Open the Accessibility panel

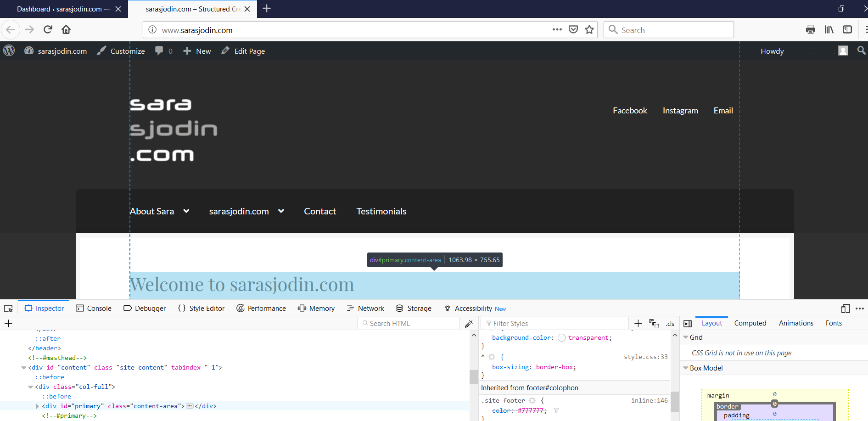tap(475, 309)
